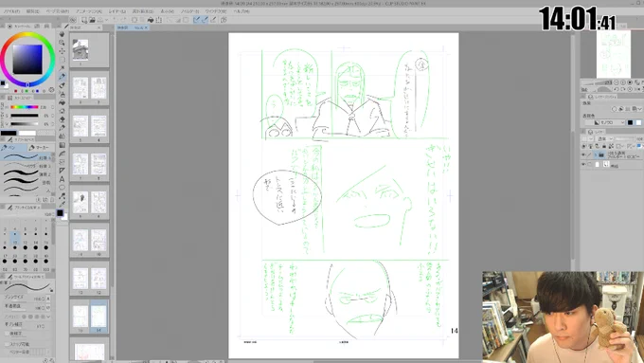The height and width of the screenshot is (363, 644).
Task: Switch to the マーカー sub tool tab
Action: (40, 148)
